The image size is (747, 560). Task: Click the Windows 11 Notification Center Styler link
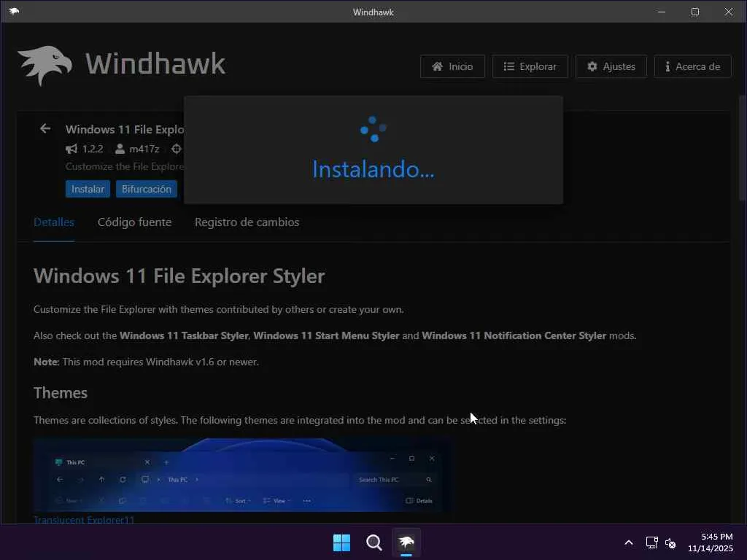pyautogui.click(x=514, y=335)
